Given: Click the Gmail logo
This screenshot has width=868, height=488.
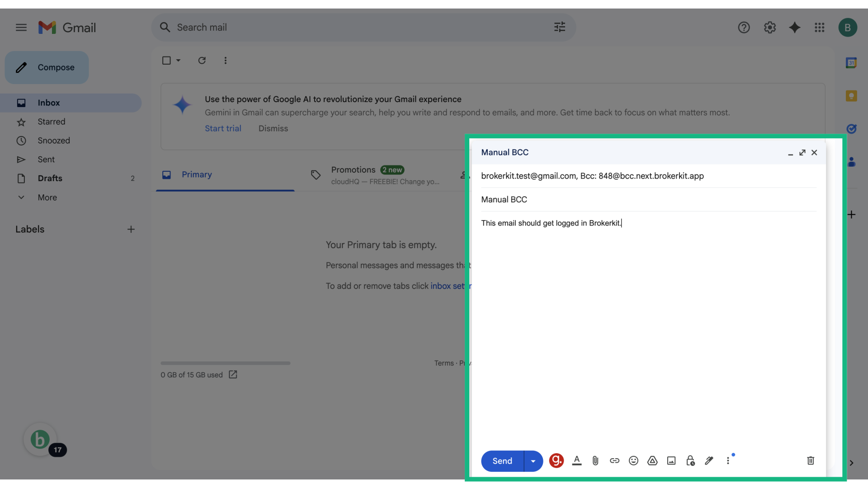Looking at the screenshot, I should 67,28.
